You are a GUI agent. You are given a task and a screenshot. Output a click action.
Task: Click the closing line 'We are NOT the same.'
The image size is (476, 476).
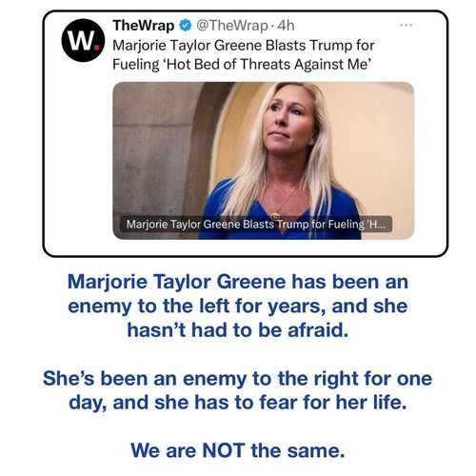point(238,450)
